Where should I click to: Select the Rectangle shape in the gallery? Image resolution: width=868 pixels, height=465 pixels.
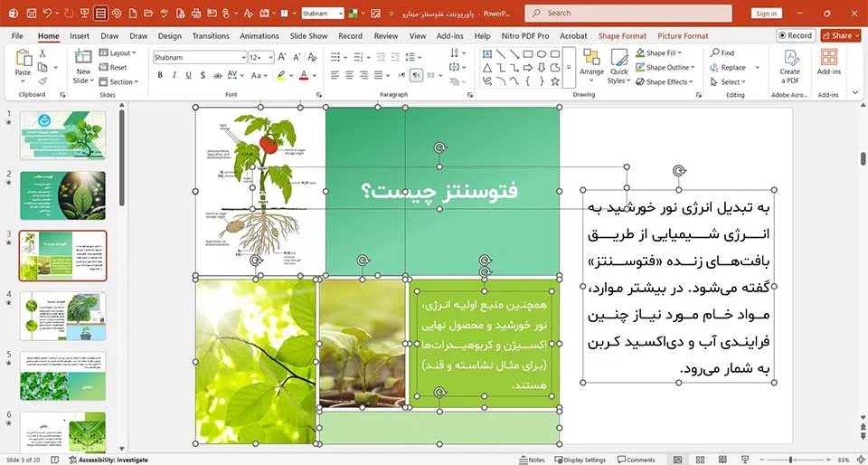528,53
